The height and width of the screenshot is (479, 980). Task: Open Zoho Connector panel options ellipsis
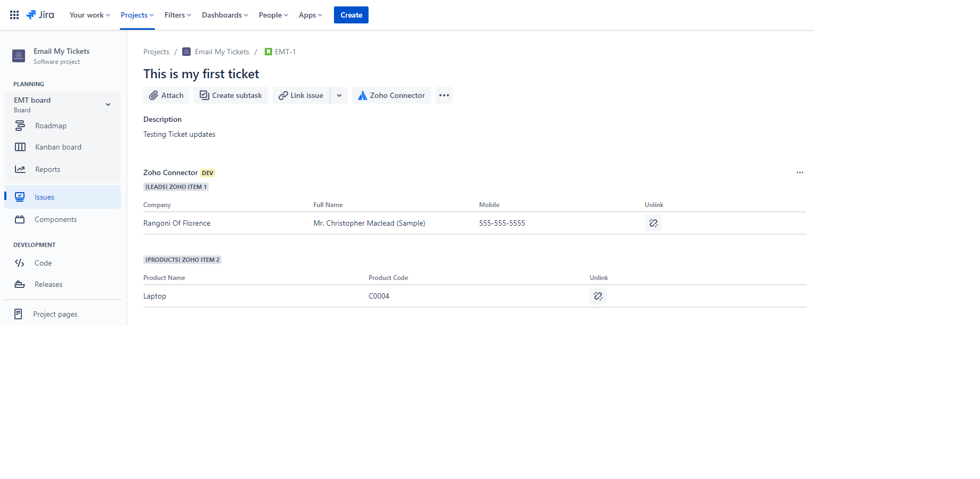800,172
